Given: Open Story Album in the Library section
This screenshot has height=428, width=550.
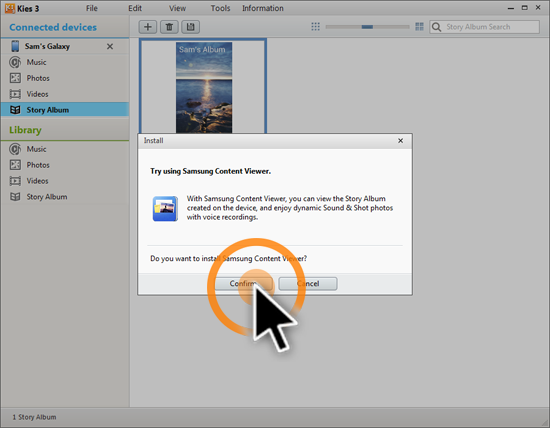Looking at the screenshot, I should [65, 197].
